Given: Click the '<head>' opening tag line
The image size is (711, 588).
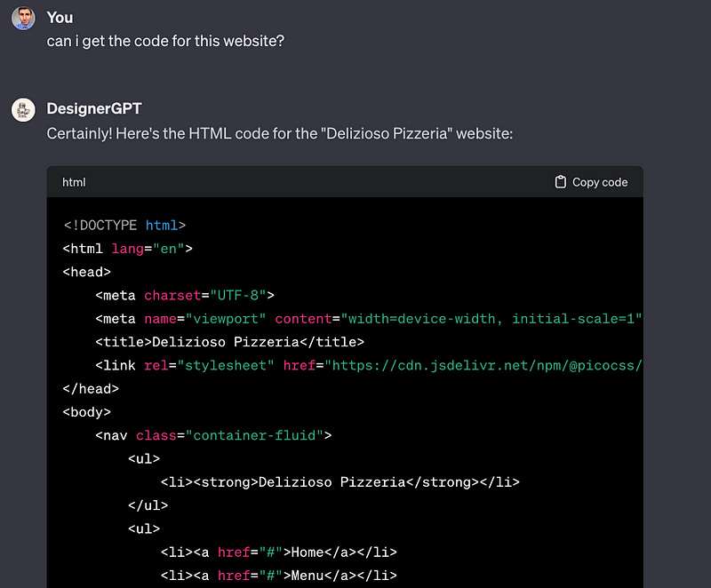Looking at the screenshot, I should [x=86, y=272].
